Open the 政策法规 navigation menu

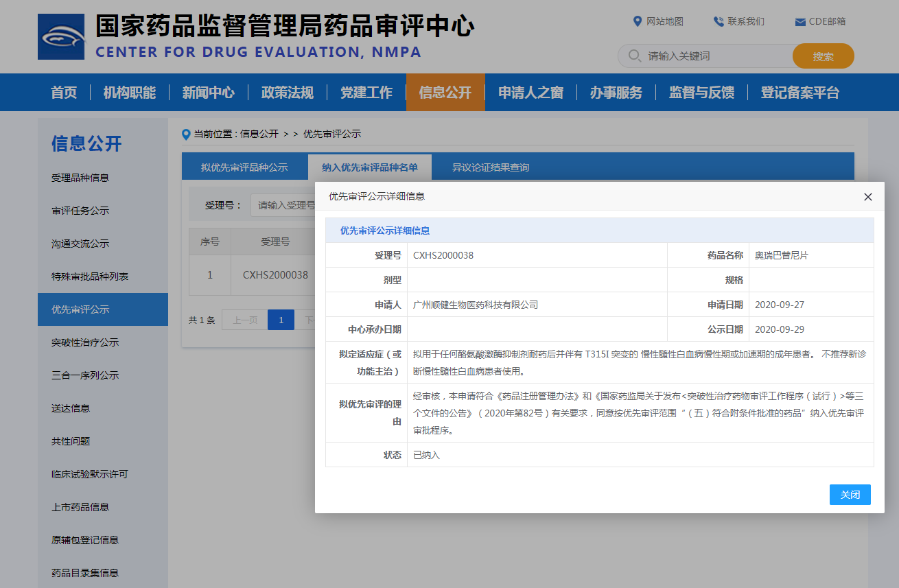[287, 93]
